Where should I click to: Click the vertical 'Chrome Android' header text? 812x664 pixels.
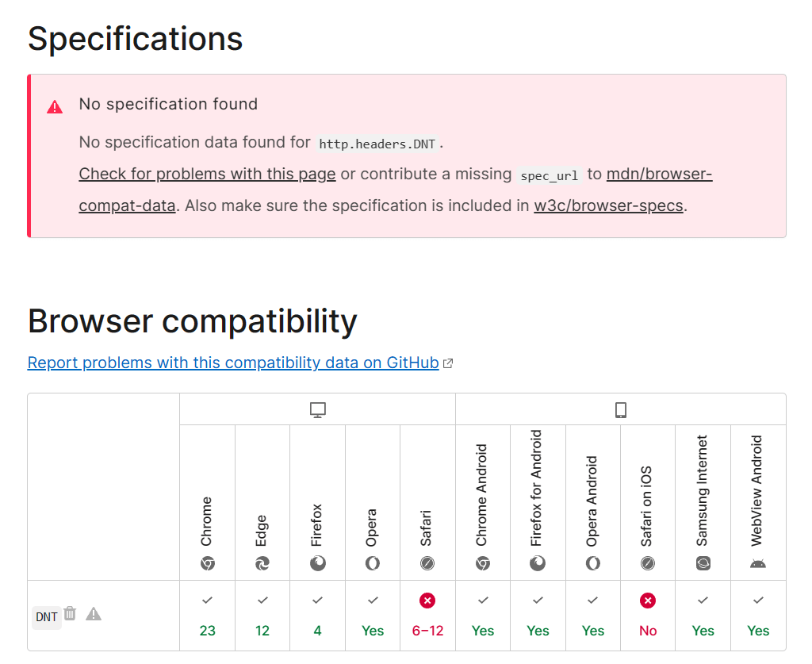tap(481, 495)
